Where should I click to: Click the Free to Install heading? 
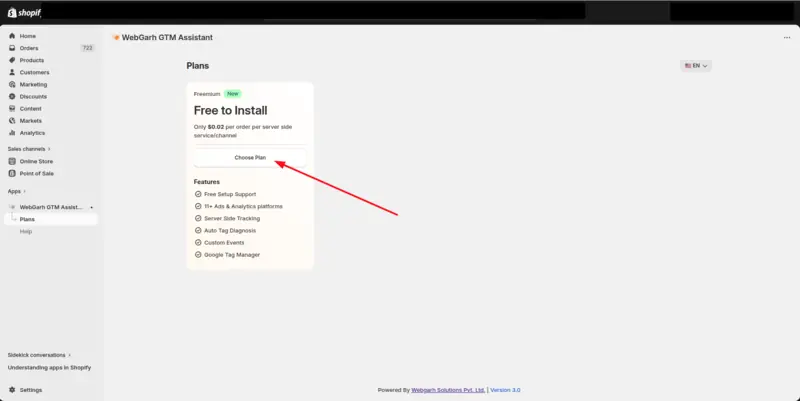[231, 110]
